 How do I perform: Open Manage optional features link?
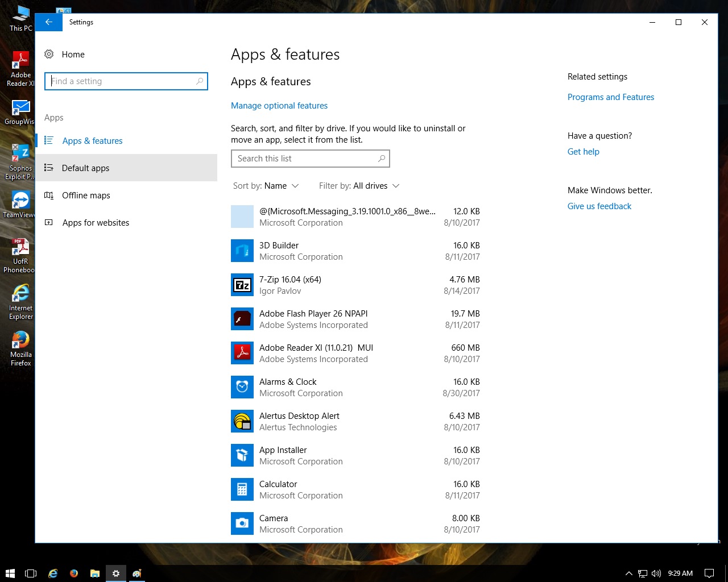279,106
